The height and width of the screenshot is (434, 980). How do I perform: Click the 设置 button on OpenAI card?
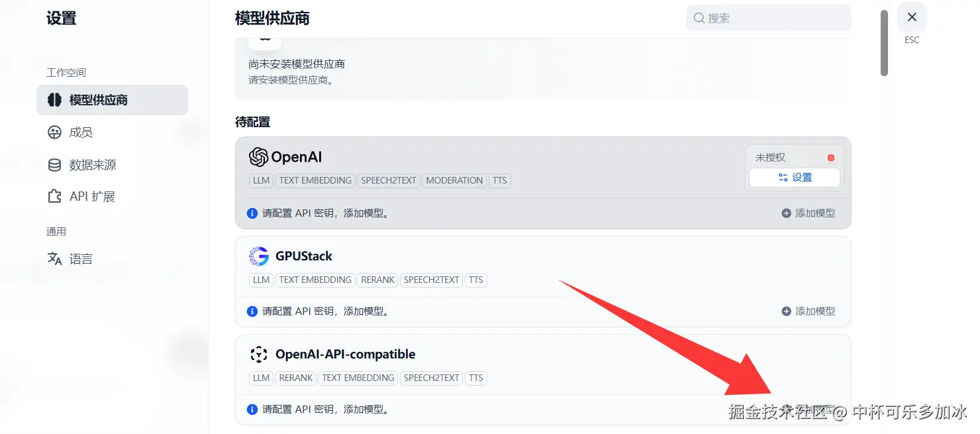[x=795, y=178]
